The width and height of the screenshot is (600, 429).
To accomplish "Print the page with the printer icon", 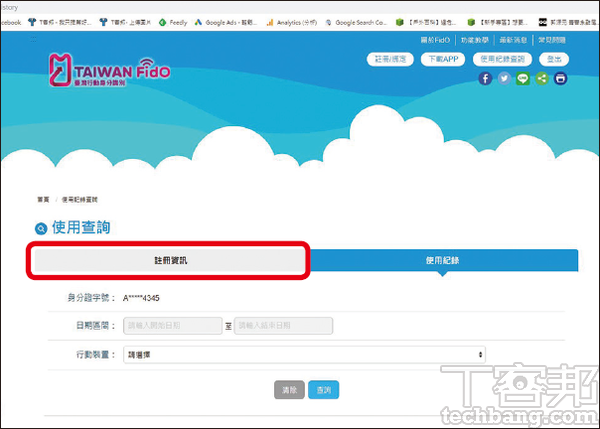I will click(561, 79).
